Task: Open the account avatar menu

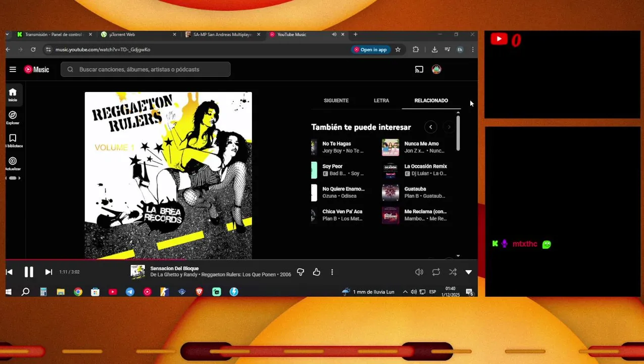Action: pyautogui.click(x=436, y=69)
